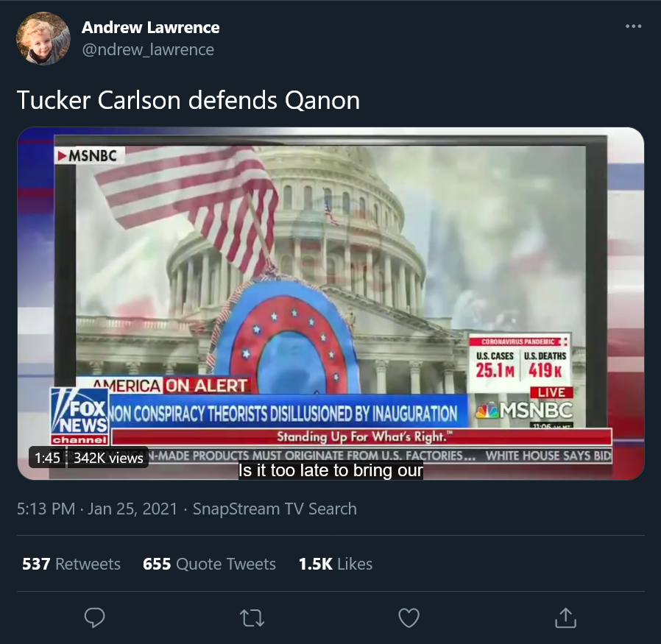The height and width of the screenshot is (644, 661).
Task: View the 1.5K Likes list
Action: coord(336,564)
